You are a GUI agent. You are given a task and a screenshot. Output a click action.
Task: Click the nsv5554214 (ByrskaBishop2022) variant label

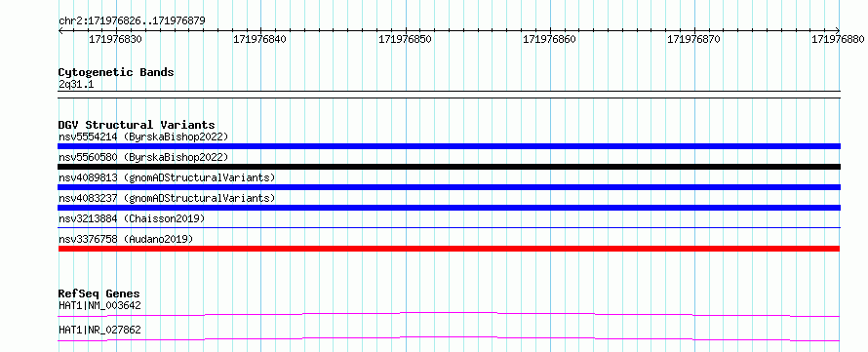142,137
